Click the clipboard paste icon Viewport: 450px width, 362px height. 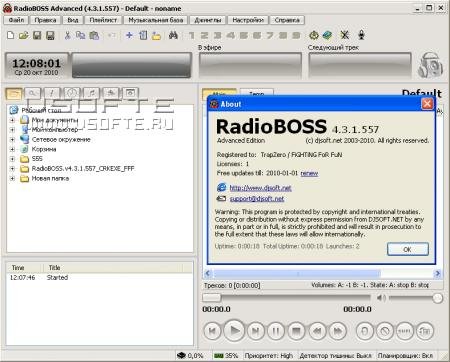point(94,35)
